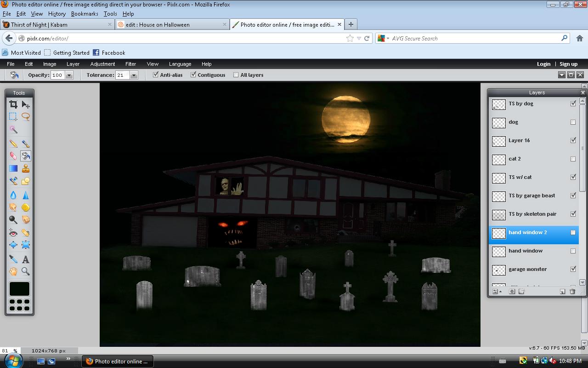Select the Pinch tool

[x=26, y=245]
